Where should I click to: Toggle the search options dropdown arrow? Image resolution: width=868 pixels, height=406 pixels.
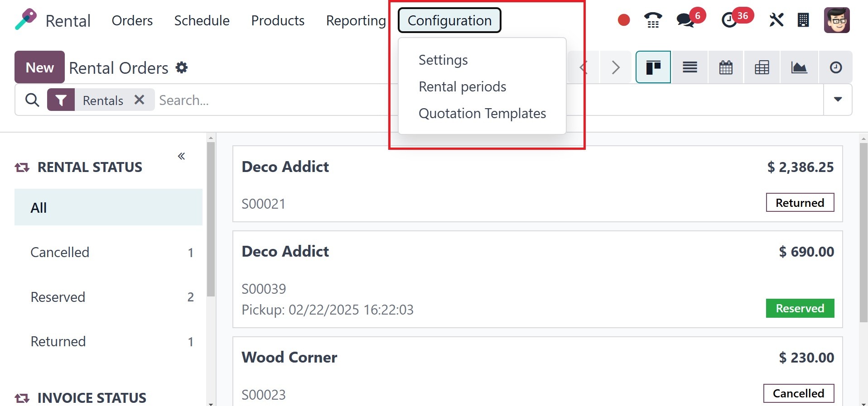[838, 100]
